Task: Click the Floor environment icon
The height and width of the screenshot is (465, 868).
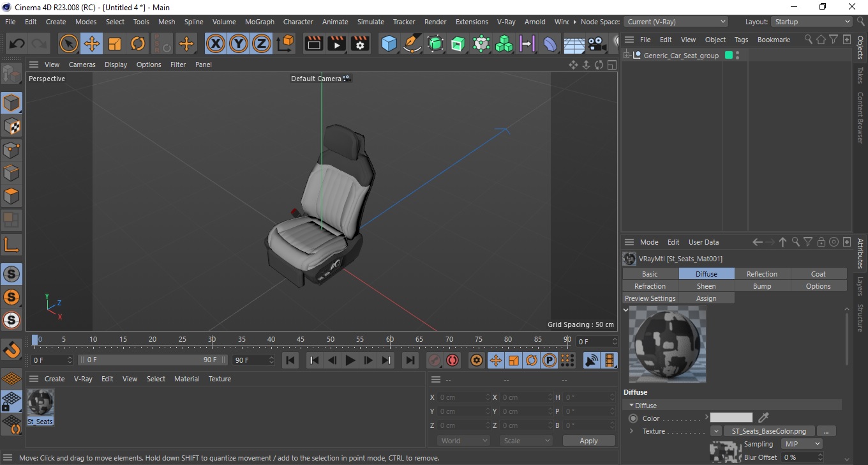Action: tap(574, 44)
